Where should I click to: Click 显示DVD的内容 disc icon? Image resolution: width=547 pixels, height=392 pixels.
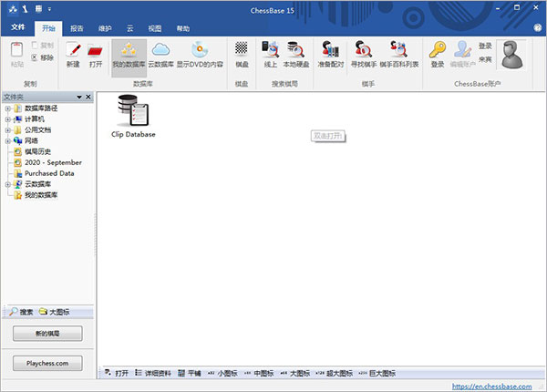pos(199,52)
